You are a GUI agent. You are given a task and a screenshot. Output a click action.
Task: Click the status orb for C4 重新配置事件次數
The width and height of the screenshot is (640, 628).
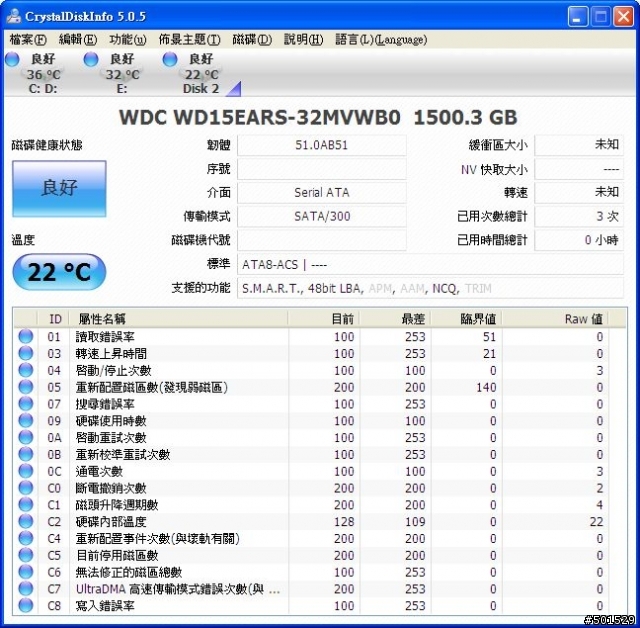click(25, 538)
